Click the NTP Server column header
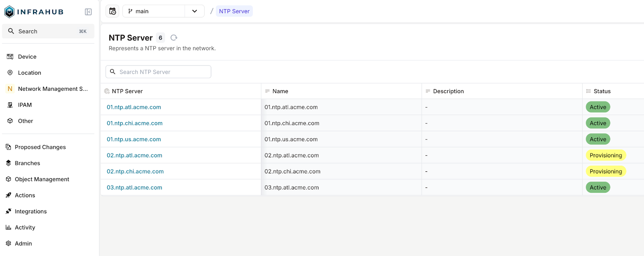The height and width of the screenshot is (256, 644). pos(181,91)
